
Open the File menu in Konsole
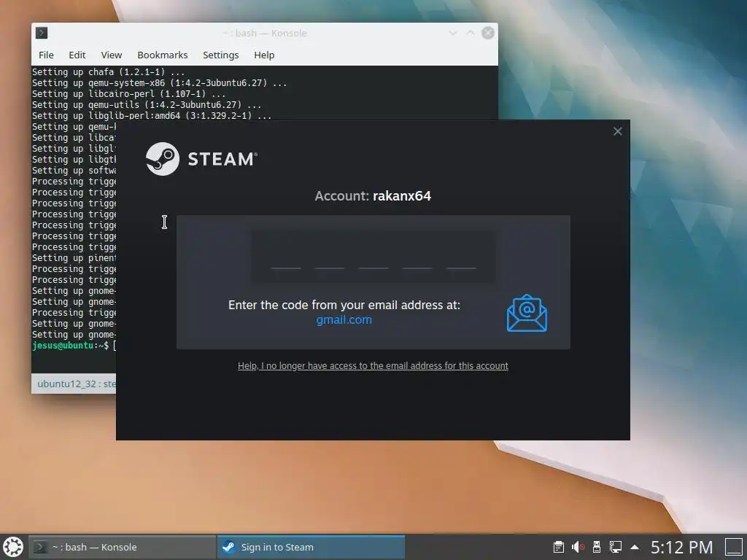pyautogui.click(x=46, y=55)
